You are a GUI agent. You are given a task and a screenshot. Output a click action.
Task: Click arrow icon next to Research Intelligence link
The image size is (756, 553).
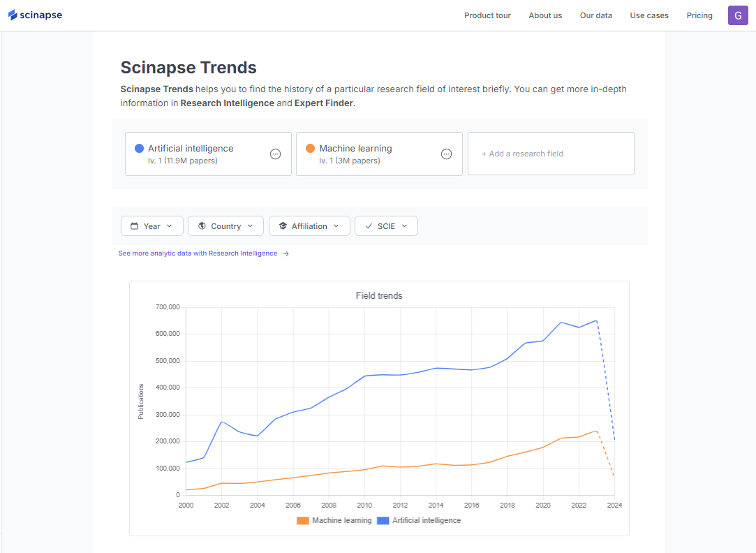pyautogui.click(x=286, y=253)
